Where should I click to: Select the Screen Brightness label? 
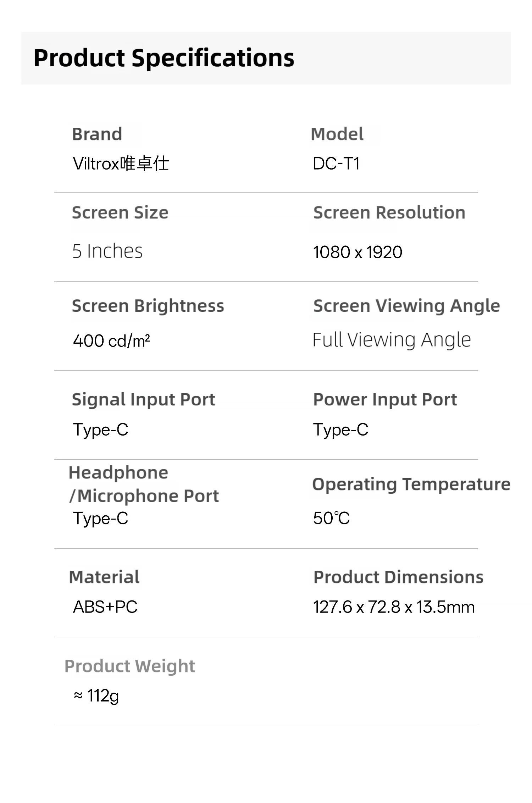(148, 306)
